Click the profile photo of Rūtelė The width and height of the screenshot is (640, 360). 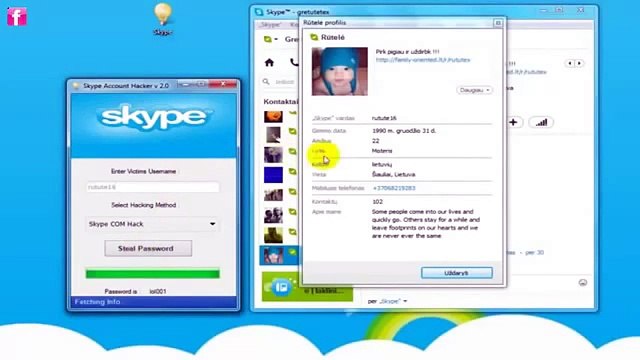pos(340,71)
